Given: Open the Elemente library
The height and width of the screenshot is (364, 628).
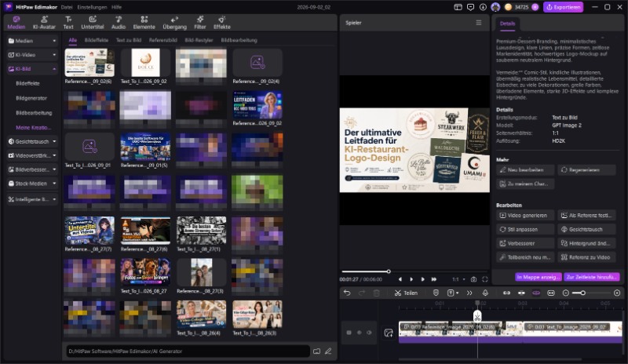Looking at the screenshot, I should (144, 23).
